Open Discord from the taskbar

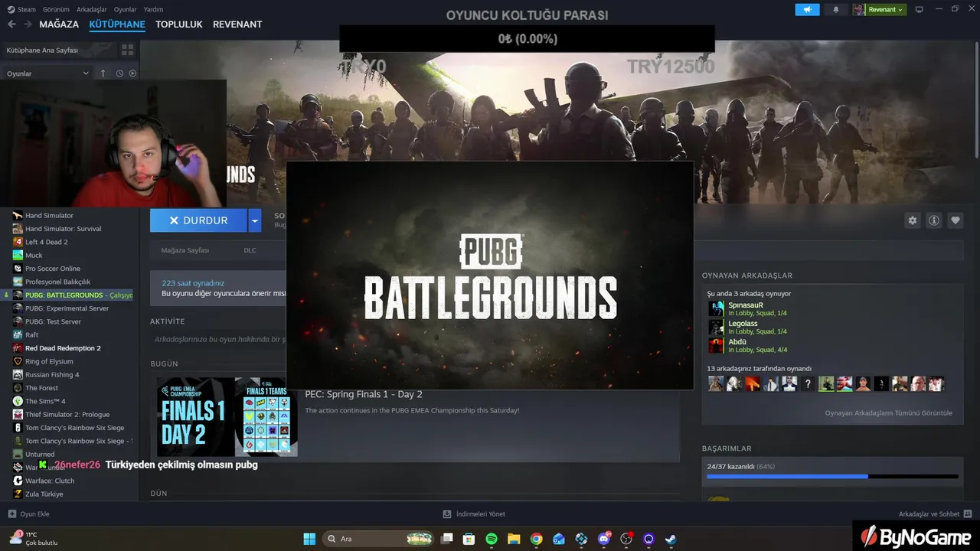tap(605, 539)
